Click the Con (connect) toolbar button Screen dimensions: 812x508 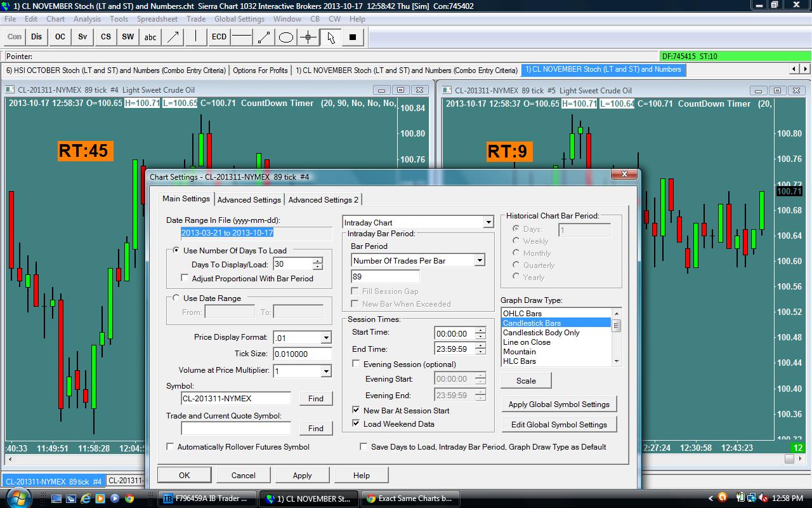[x=14, y=37]
